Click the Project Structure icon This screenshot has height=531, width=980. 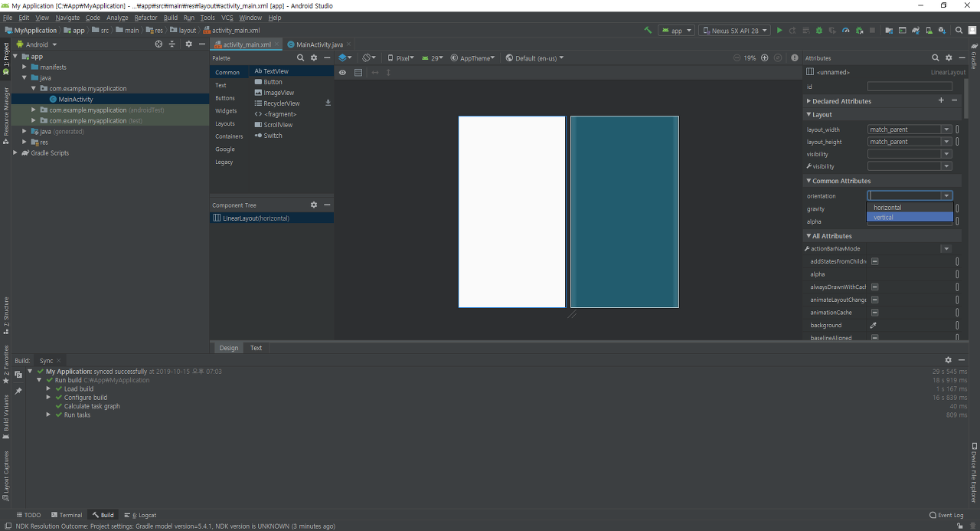tap(889, 31)
